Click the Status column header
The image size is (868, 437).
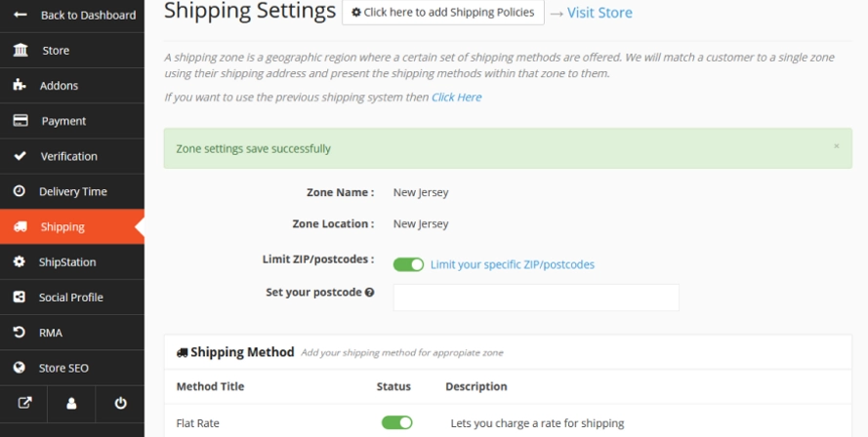point(393,386)
